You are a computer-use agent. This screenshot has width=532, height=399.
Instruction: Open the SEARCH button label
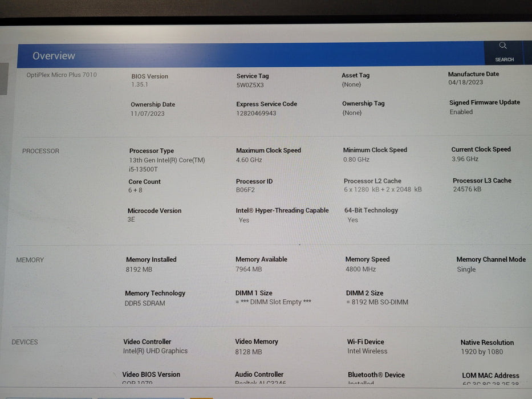coord(504,59)
